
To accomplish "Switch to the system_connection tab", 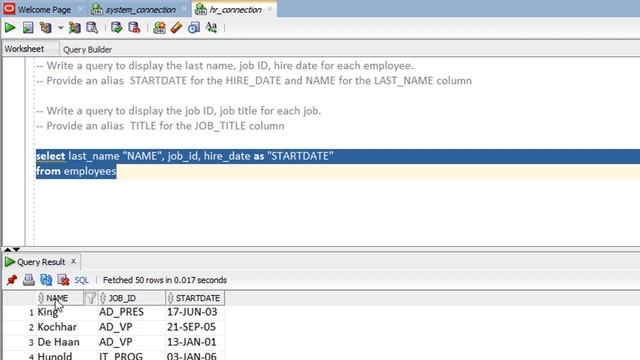I will tap(140, 9).
